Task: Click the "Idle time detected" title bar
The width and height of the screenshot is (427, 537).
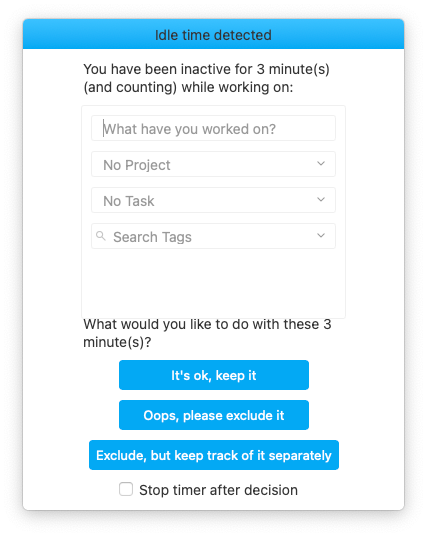Action: [213, 34]
